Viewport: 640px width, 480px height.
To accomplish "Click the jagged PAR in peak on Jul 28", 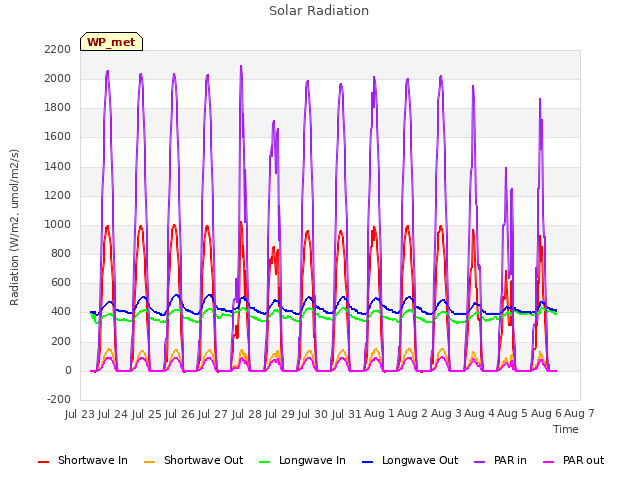I will pos(274,121).
